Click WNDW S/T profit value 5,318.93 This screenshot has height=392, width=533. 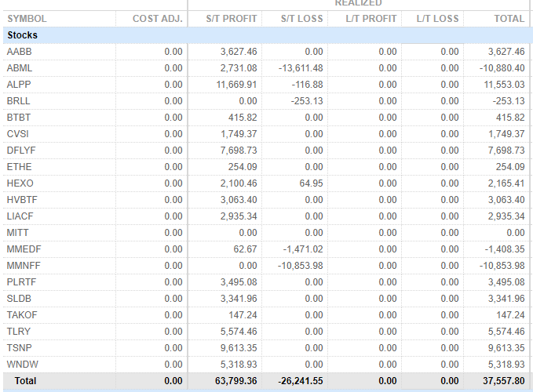[x=239, y=365]
